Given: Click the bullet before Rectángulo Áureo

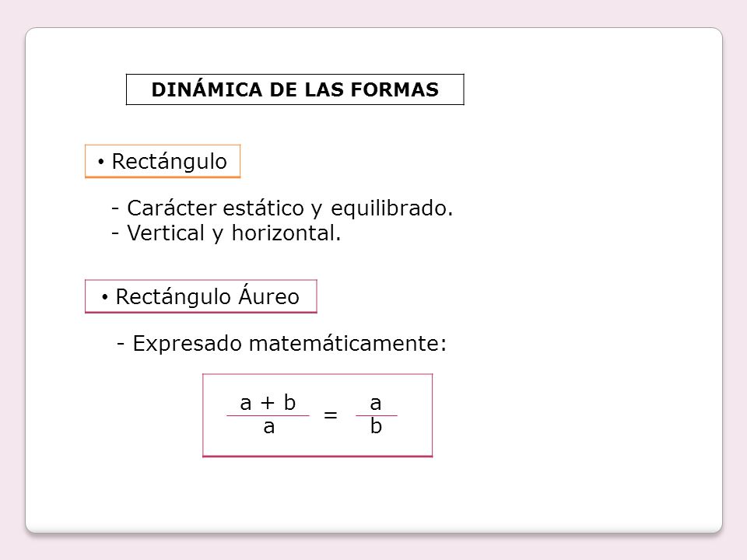Looking at the screenshot, I should pyautogui.click(x=105, y=298).
